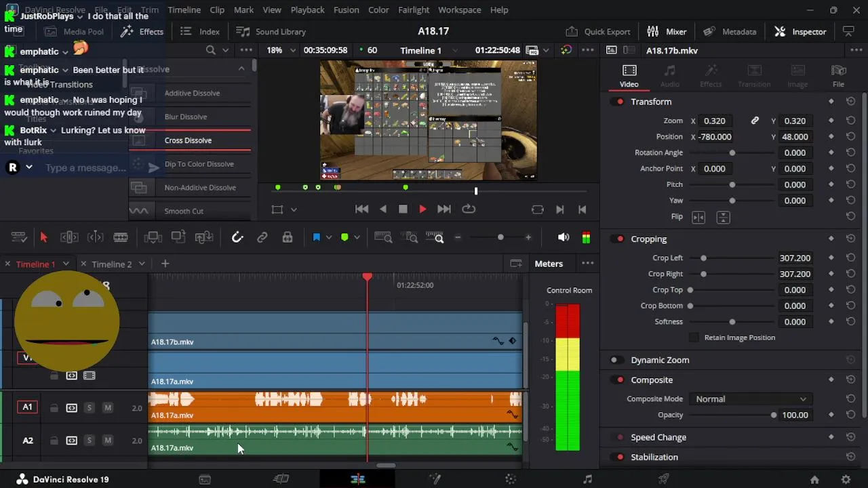Add a green marker
Image resolution: width=868 pixels, height=488 pixels.
click(x=344, y=237)
